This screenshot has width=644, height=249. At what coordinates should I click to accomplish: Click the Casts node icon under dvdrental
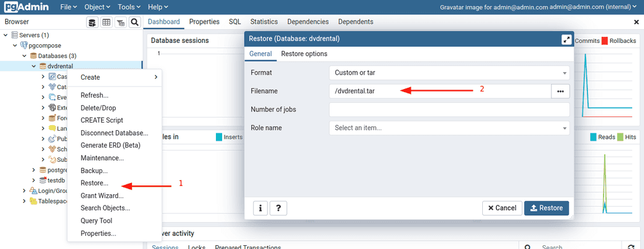pyautogui.click(x=52, y=77)
